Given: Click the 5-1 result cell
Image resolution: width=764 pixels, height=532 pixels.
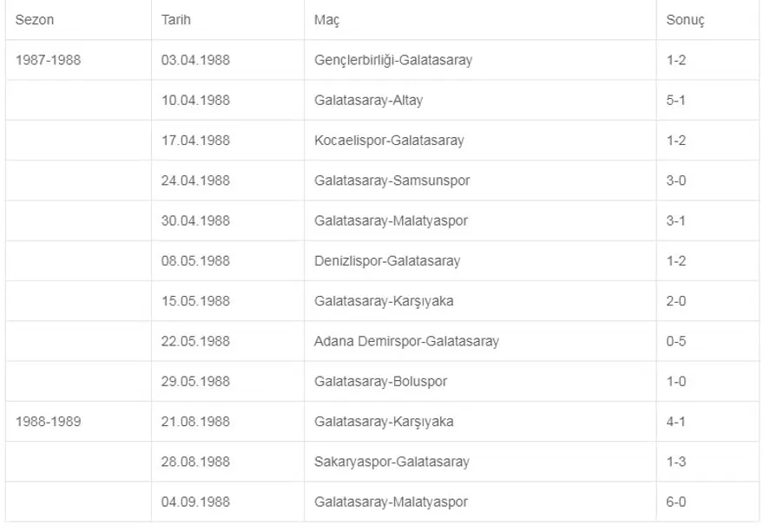Looking at the screenshot, I should [x=676, y=101].
